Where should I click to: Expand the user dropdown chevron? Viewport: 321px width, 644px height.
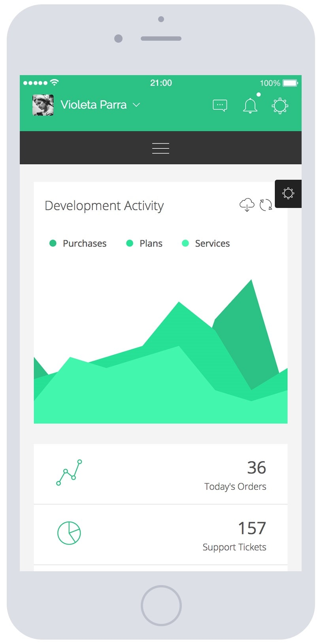(x=136, y=105)
